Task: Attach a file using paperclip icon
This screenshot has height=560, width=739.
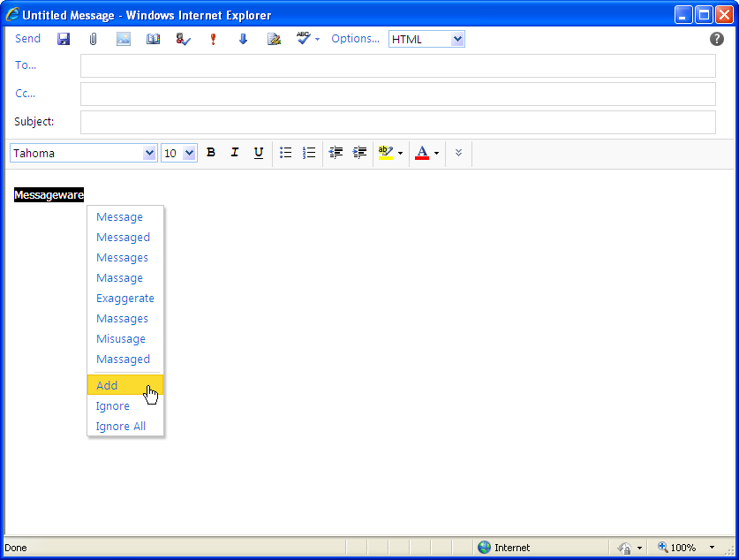Action: [94, 39]
